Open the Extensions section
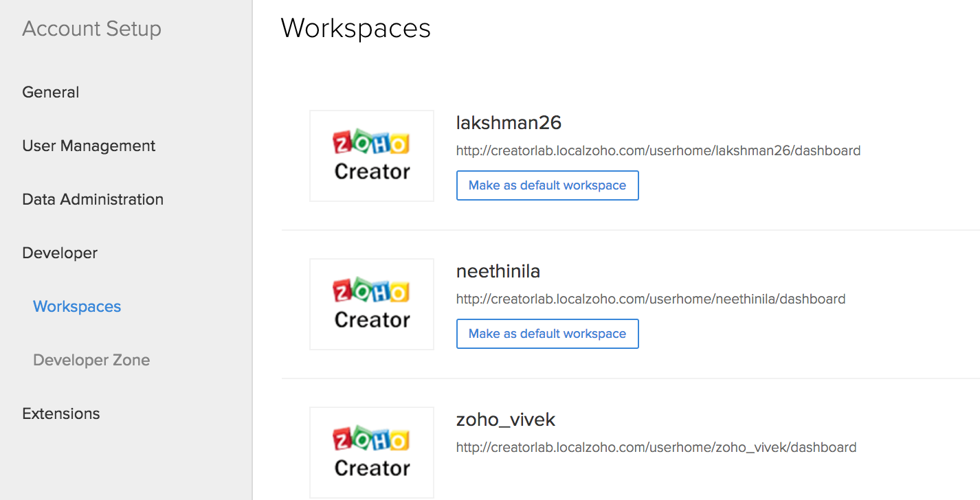Screen dimensions: 980x500 (60, 413)
